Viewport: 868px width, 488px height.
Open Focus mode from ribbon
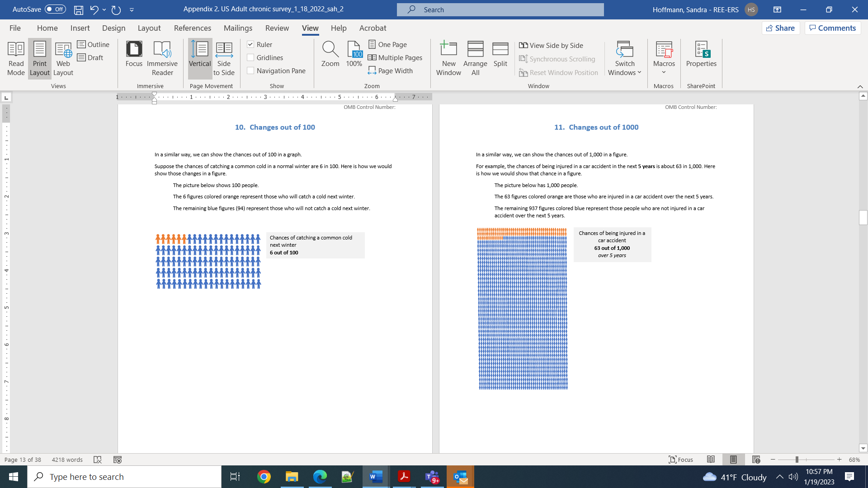click(134, 55)
